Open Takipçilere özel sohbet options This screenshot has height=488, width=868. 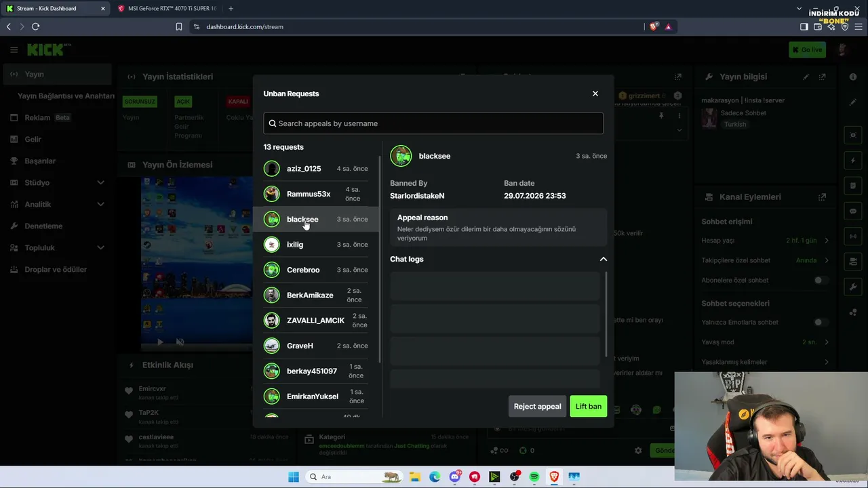(x=827, y=260)
